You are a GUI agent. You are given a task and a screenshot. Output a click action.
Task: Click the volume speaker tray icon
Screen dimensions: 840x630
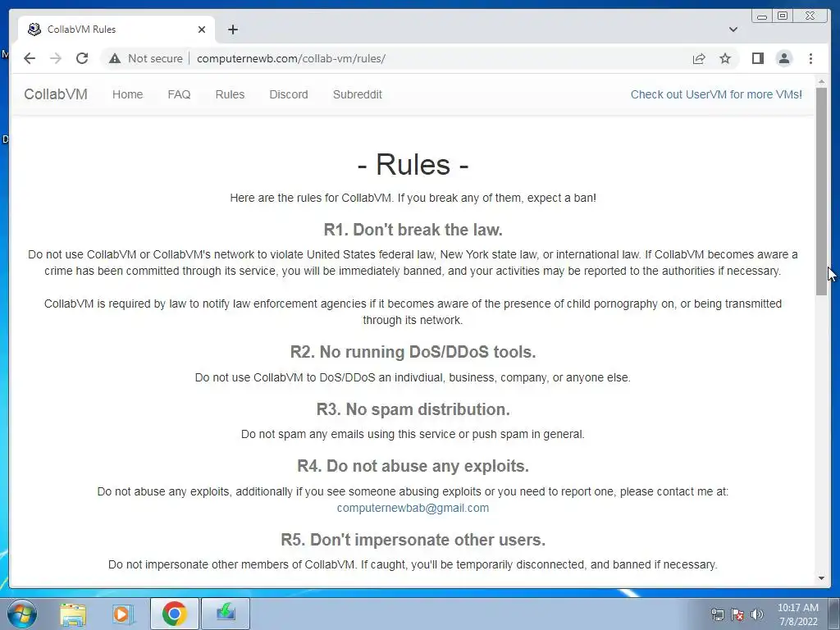coord(756,614)
